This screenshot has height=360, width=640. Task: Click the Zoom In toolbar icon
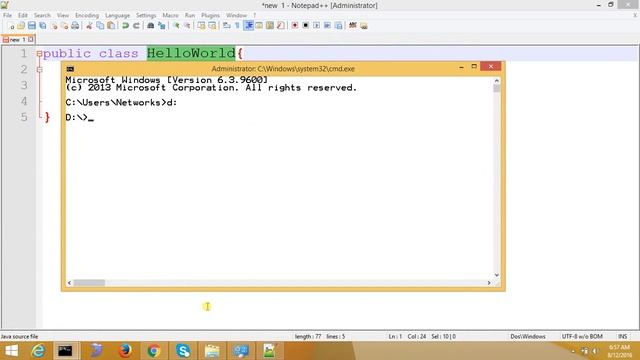(x=176, y=26)
